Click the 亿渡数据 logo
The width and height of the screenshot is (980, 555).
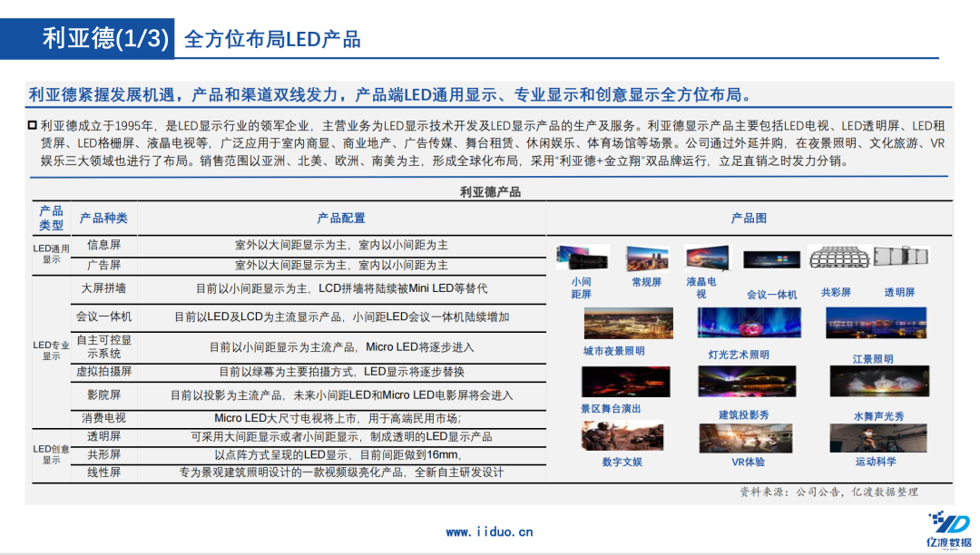coord(949,530)
